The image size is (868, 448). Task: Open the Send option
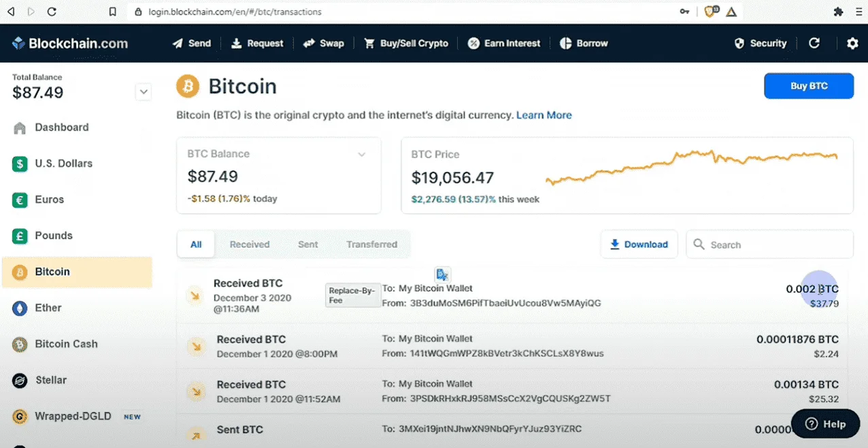[192, 44]
